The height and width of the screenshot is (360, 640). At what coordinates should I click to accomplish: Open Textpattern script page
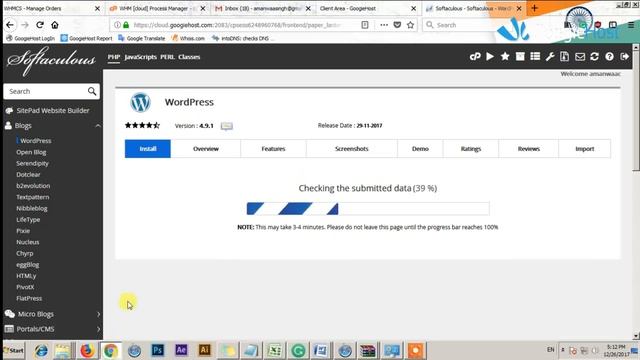point(33,197)
